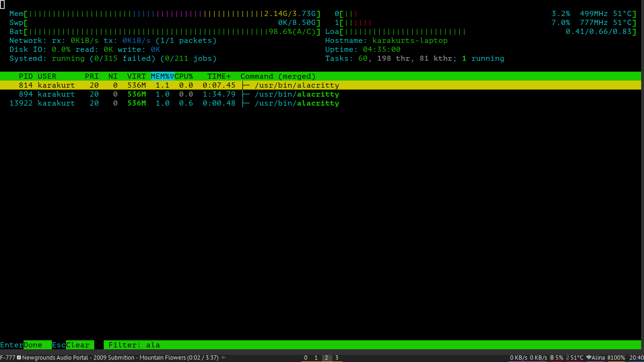Click the tree branch of PID 894
This screenshot has width=644, height=362.
[245, 94]
